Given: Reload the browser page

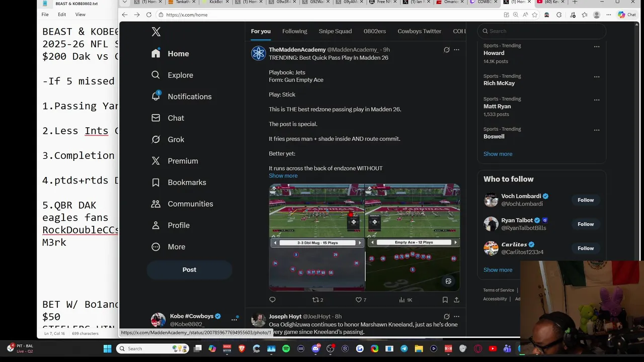Looking at the screenshot, I should (149, 15).
